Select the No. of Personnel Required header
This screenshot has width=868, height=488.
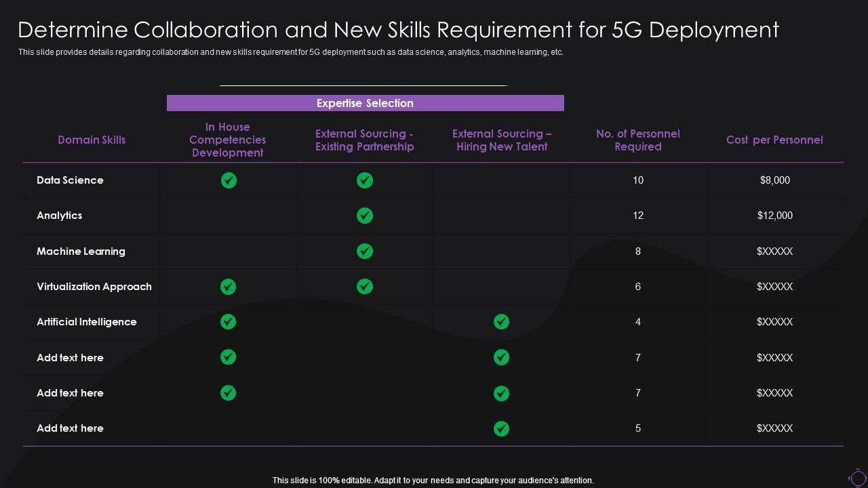click(x=637, y=140)
